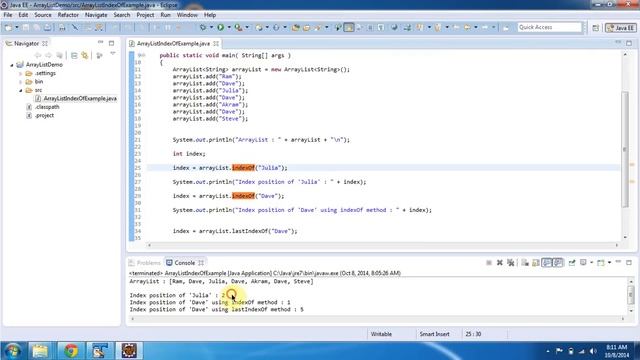Click the Open Perspective icon
Image resolution: width=640 pixels, height=360 pixels.
coord(596,28)
